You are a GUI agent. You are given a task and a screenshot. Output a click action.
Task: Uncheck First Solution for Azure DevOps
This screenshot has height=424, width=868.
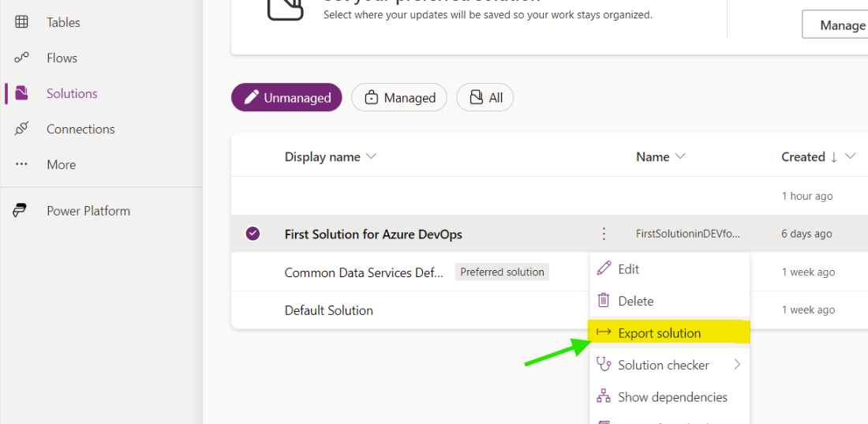(x=253, y=234)
